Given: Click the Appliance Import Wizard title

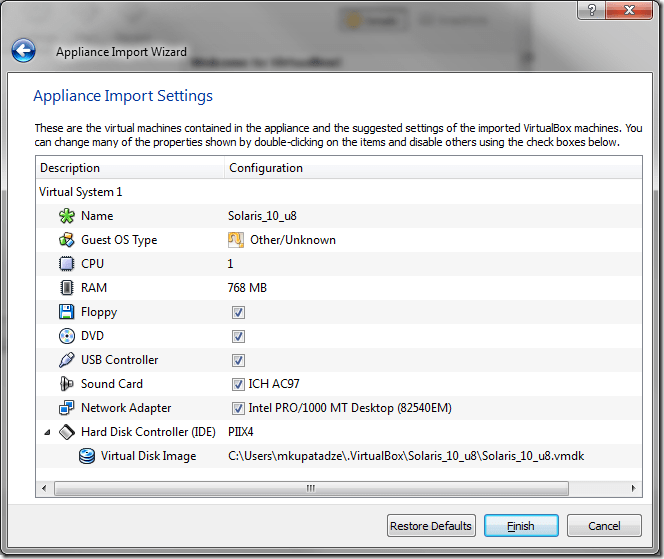Looking at the screenshot, I should point(121,52).
